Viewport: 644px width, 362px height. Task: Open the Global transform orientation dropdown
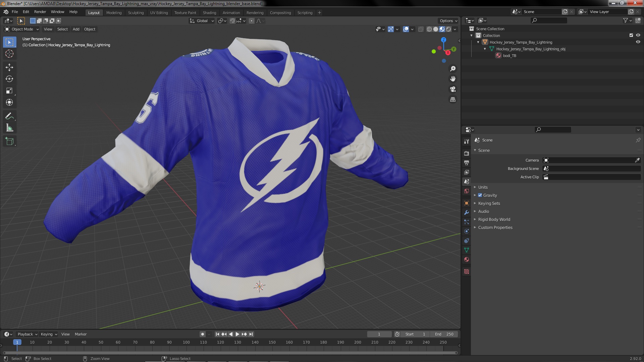202,21
